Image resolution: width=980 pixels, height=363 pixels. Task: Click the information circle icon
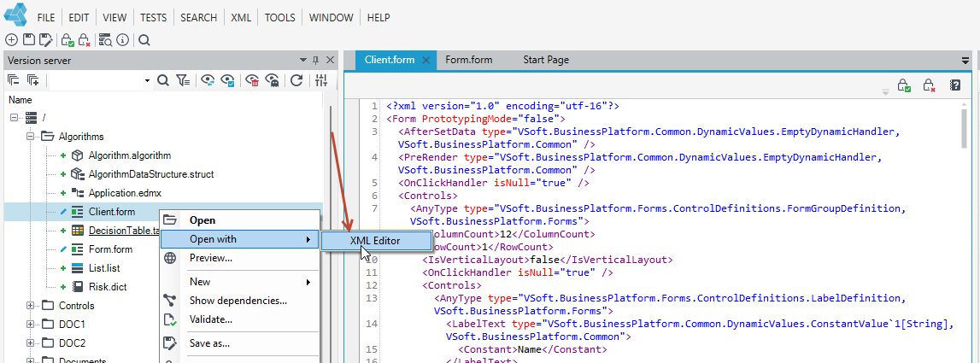pos(122,40)
